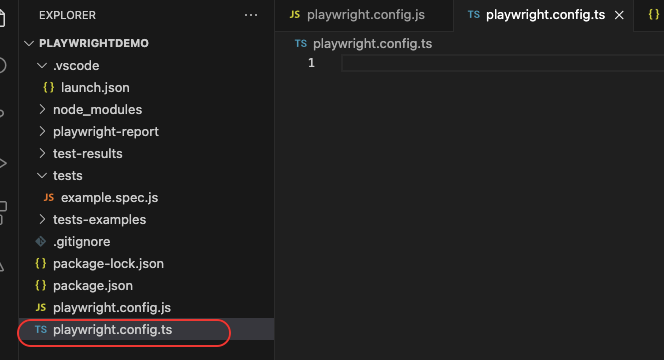Click the JS icon next to example.spec.js
The image size is (664, 360).
(49, 197)
